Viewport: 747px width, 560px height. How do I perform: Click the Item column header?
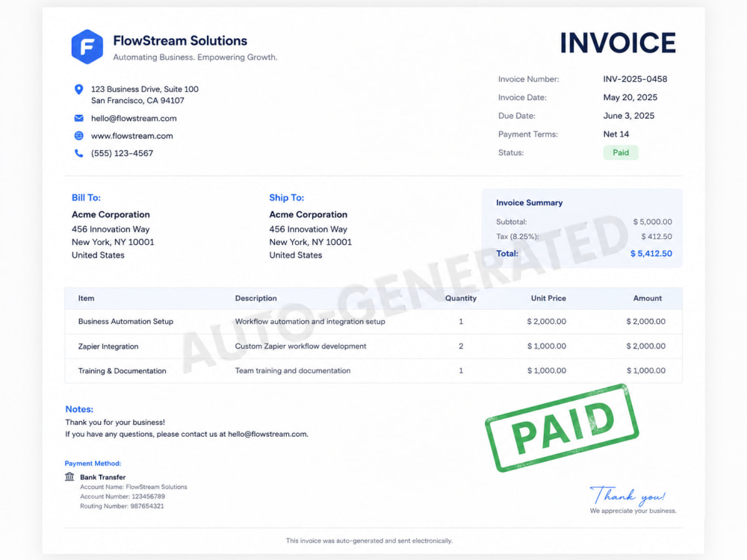pyautogui.click(x=86, y=298)
